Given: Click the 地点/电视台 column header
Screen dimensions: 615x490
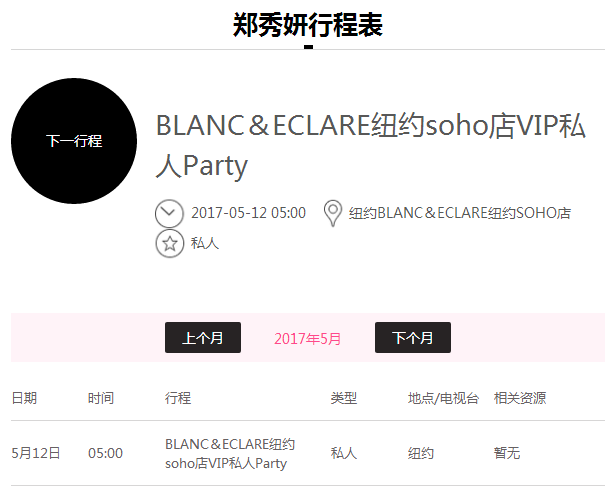Looking at the screenshot, I should [x=443, y=398].
